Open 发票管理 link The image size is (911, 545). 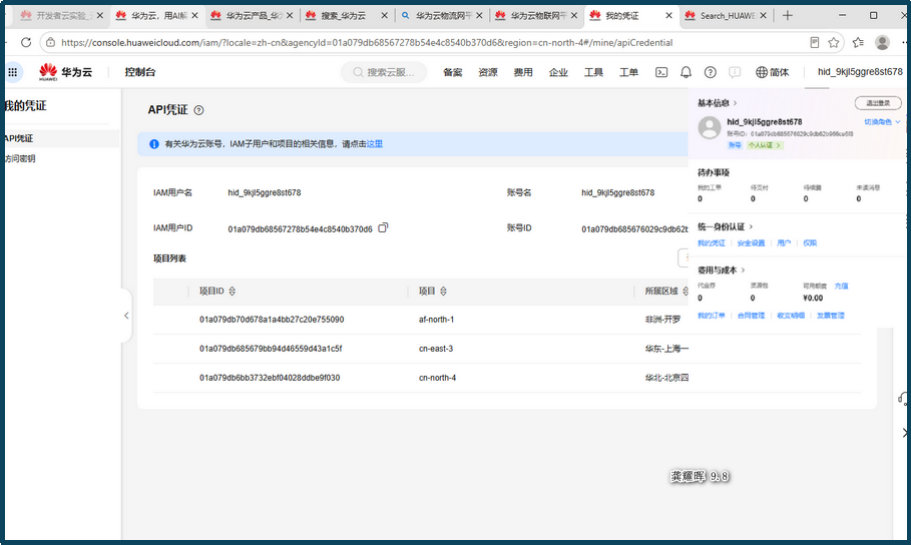click(831, 315)
